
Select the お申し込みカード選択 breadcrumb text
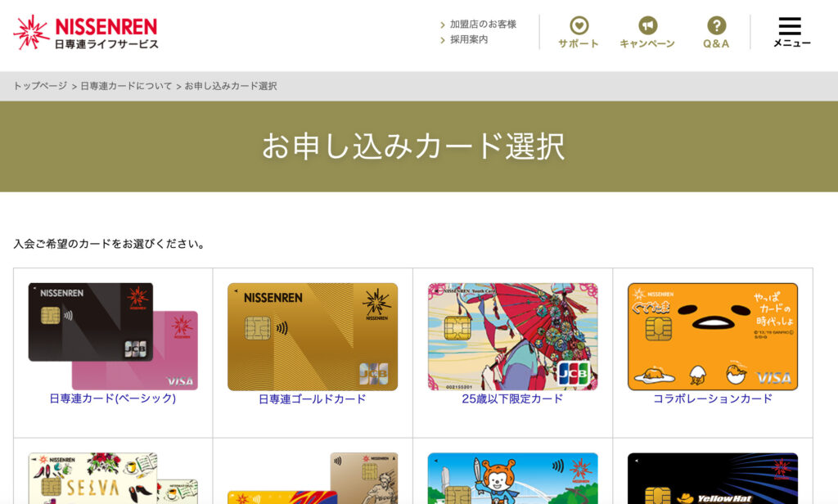[x=230, y=86]
